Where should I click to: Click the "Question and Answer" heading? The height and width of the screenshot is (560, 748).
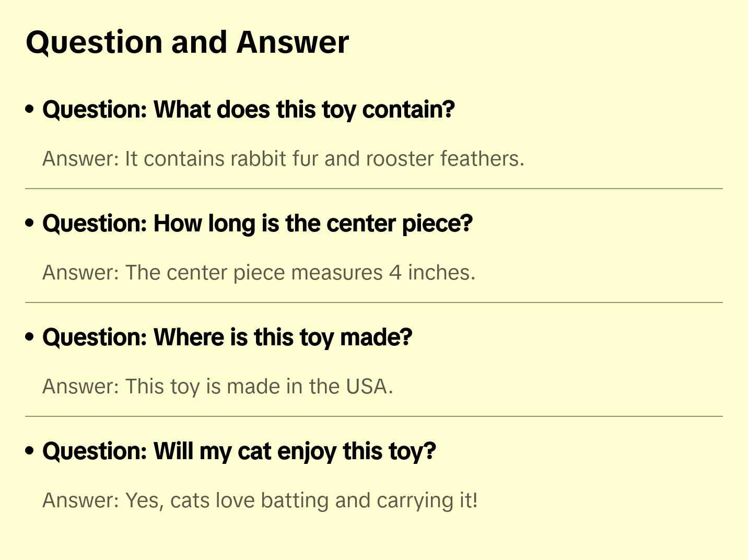click(187, 42)
